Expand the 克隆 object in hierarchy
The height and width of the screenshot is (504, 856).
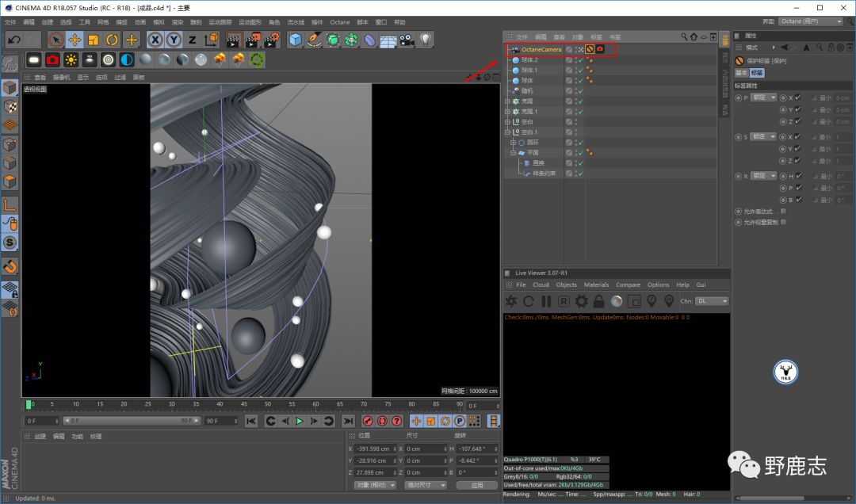(507, 101)
